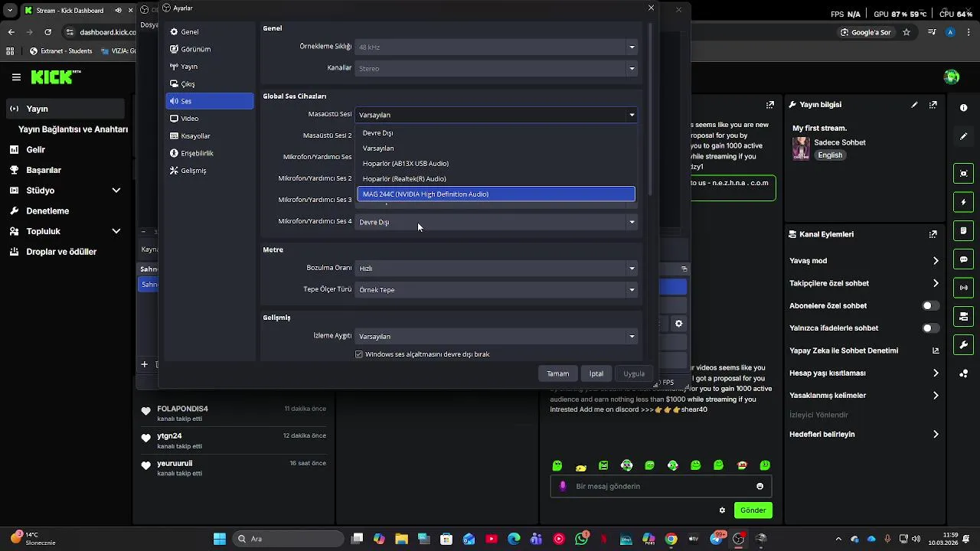Screen dimensions: 980x551
Task: Click the document icon in right sidebar
Action: pyautogui.click(x=964, y=231)
